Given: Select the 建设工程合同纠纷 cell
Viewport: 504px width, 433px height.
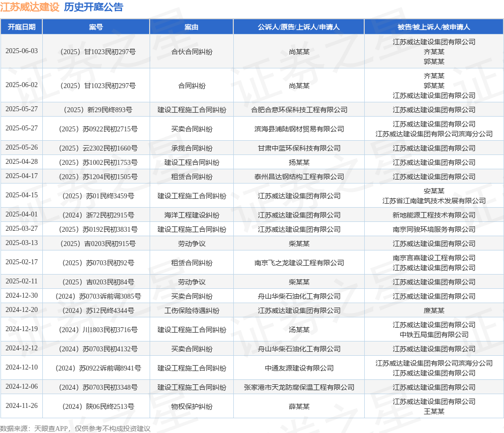Looking at the screenshot, I should 191,162.
